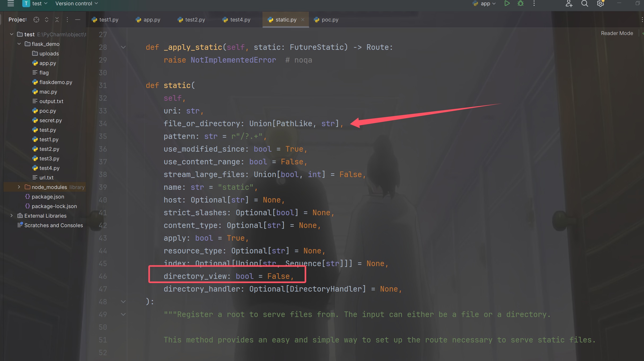The image size is (644, 361).
Task: Collapse all in Project panel
Action: (x=57, y=20)
